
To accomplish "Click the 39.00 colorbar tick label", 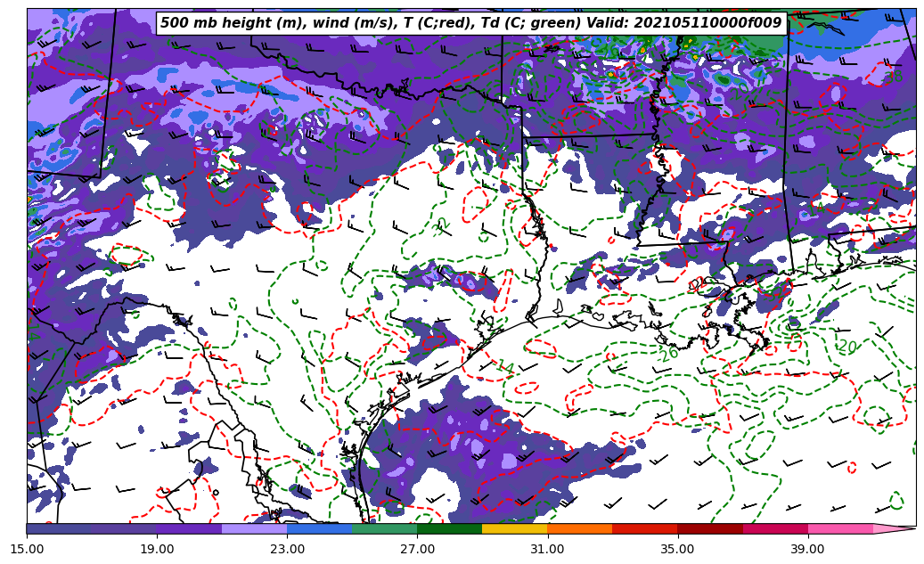I will point(807,549).
